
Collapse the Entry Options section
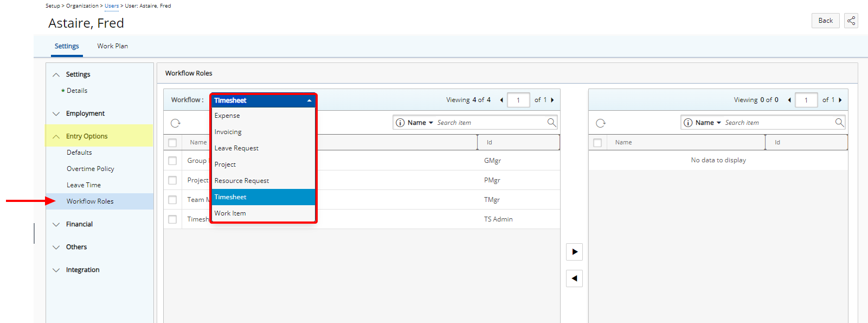pos(56,137)
